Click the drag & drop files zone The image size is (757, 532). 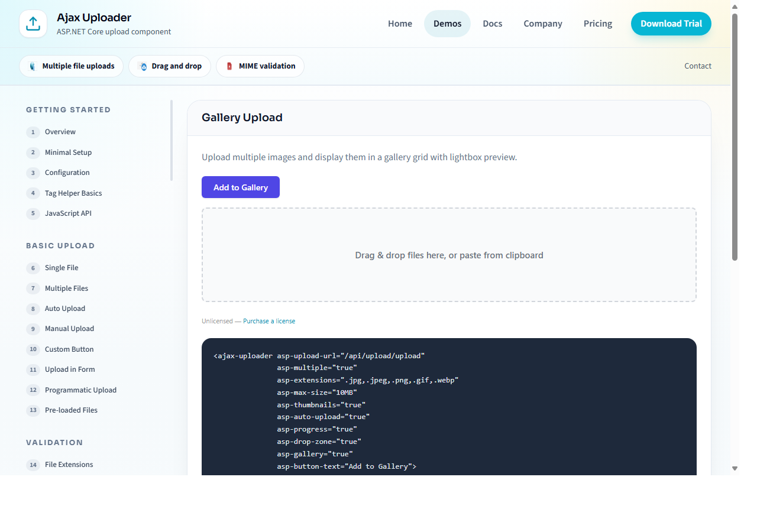click(449, 255)
